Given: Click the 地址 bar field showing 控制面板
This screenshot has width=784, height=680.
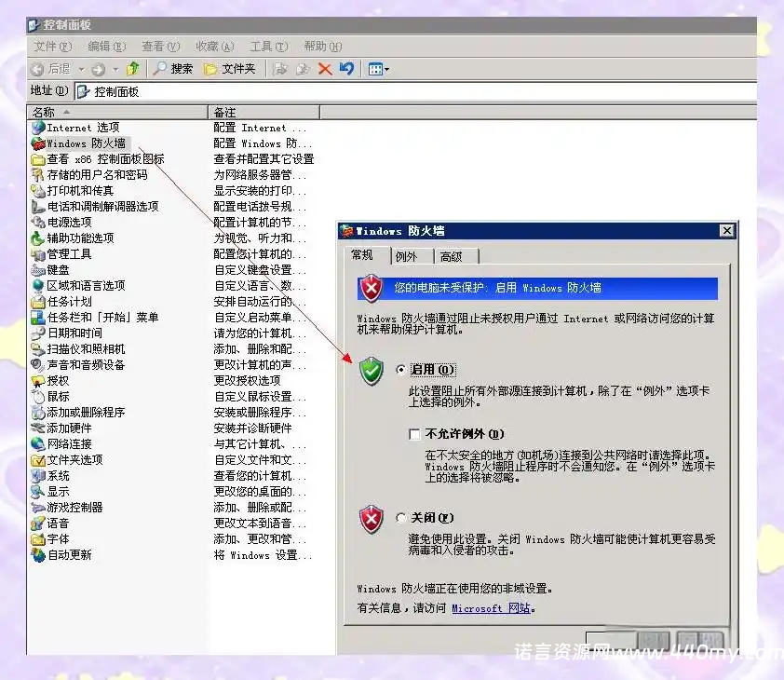Looking at the screenshot, I should [x=415, y=91].
